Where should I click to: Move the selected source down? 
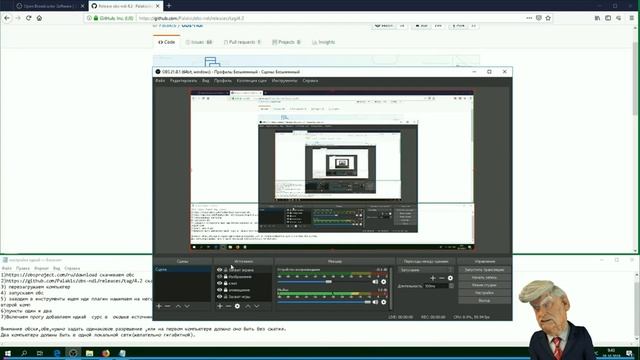coord(256,306)
